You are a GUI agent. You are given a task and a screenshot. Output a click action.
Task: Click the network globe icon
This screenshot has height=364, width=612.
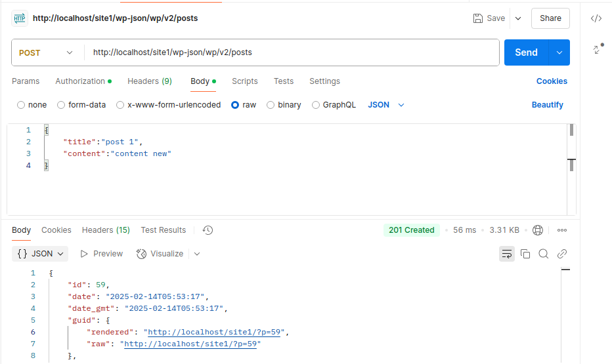(537, 230)
